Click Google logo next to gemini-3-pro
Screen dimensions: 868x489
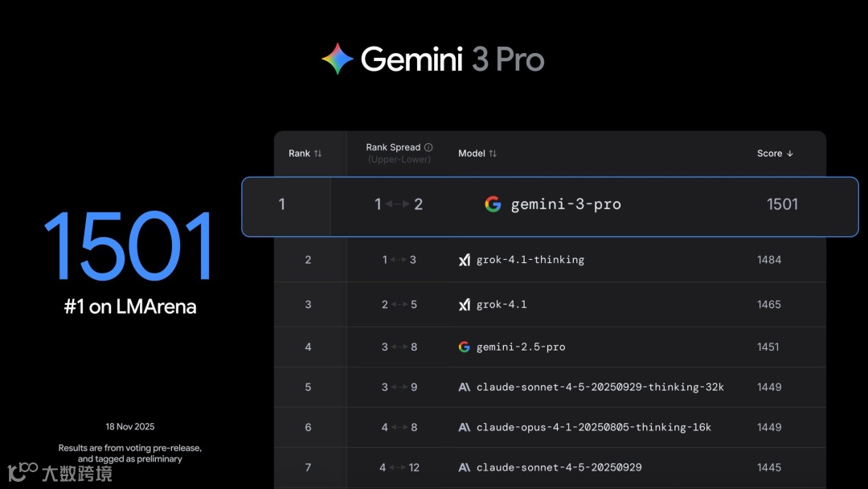493,204
